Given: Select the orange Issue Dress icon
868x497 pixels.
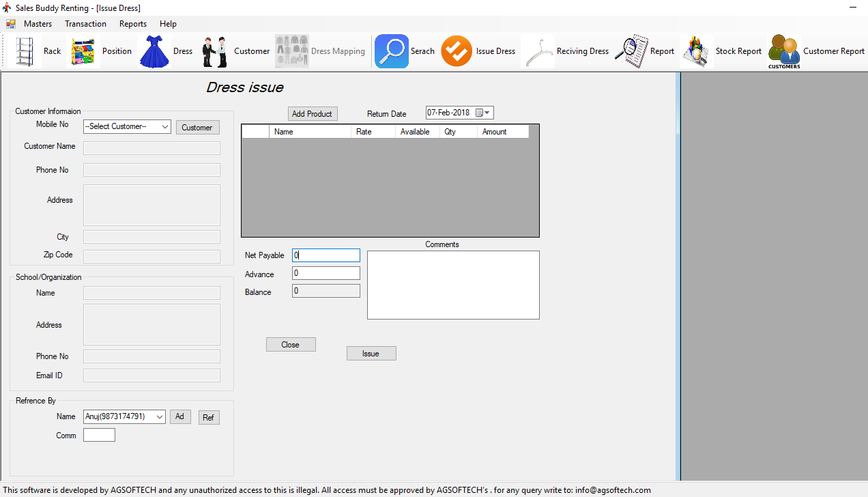Looking at the screenshot, I should (457, 51).
